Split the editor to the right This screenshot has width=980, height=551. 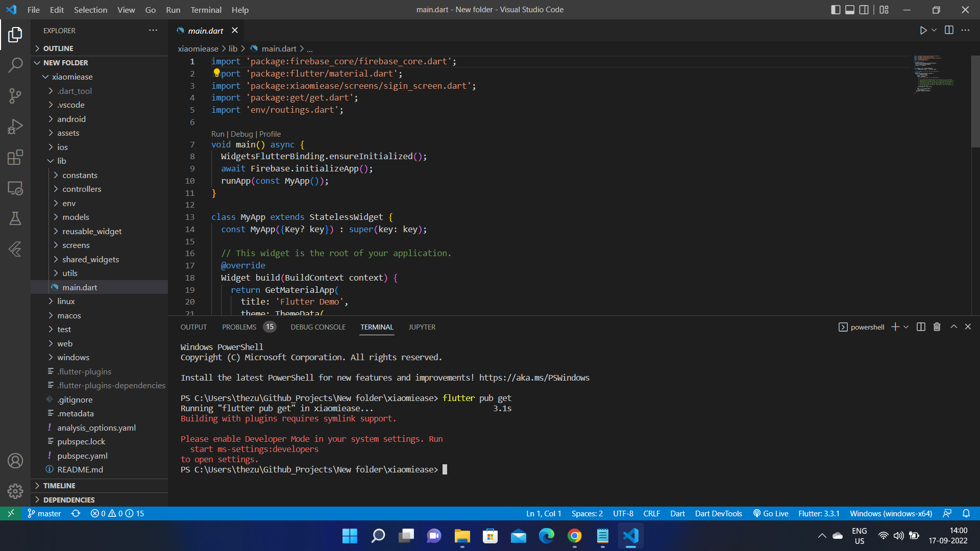tap(949, 30)
